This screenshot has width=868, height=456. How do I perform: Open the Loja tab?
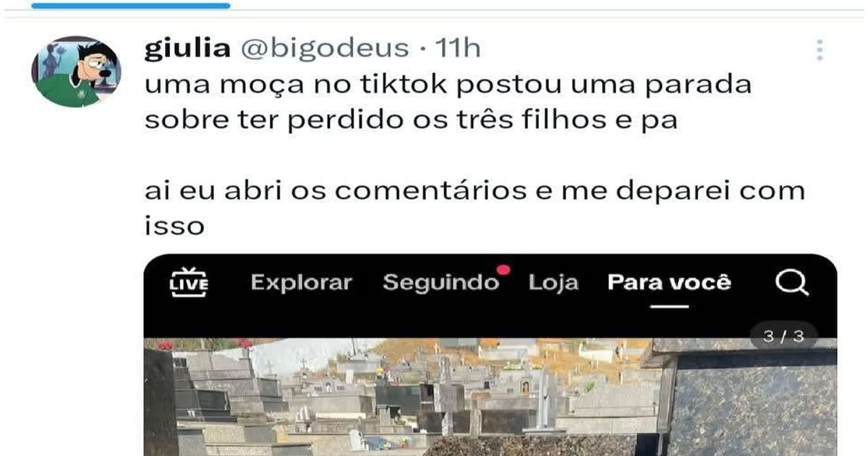pyautogui.click(x=553, y=282)
